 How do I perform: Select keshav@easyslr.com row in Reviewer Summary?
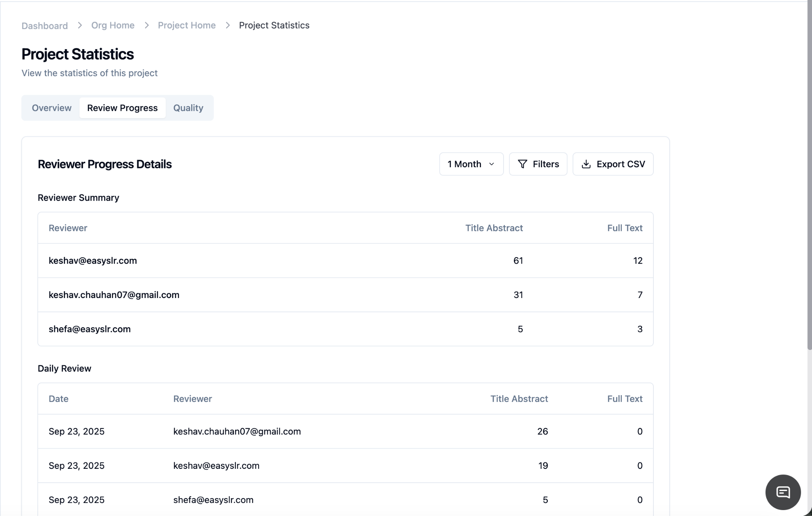click(x=93, y=261)
